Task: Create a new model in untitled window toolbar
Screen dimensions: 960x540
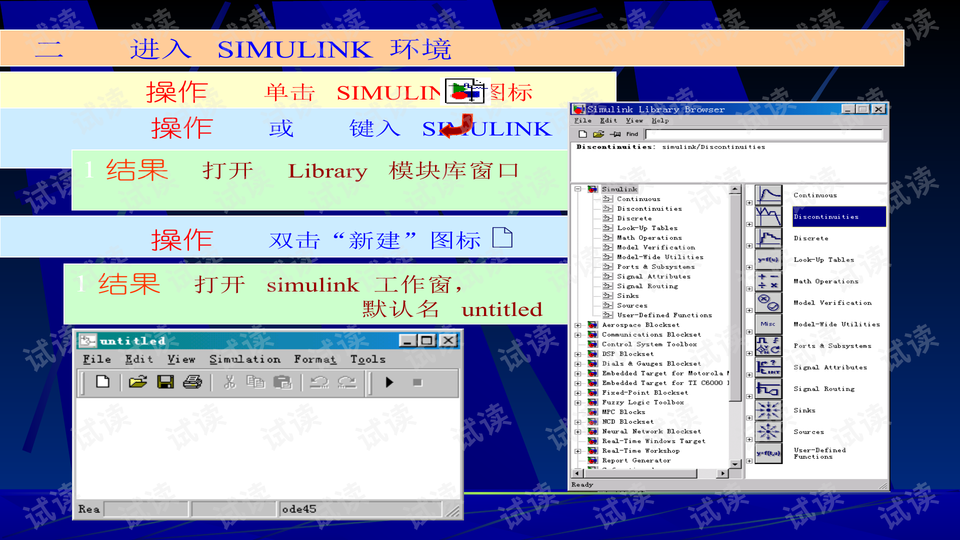Action: coord(102,382)
